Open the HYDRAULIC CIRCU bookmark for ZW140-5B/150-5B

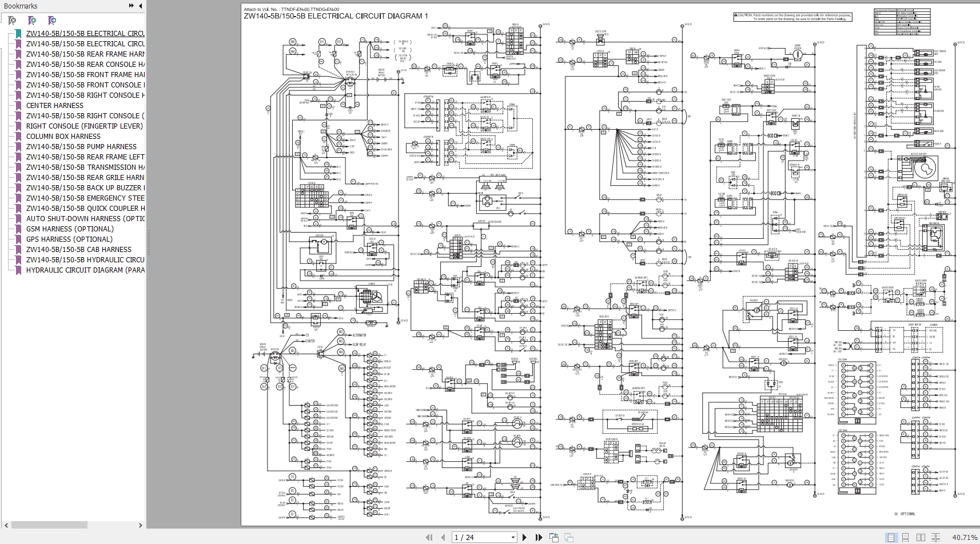[85, 260]
